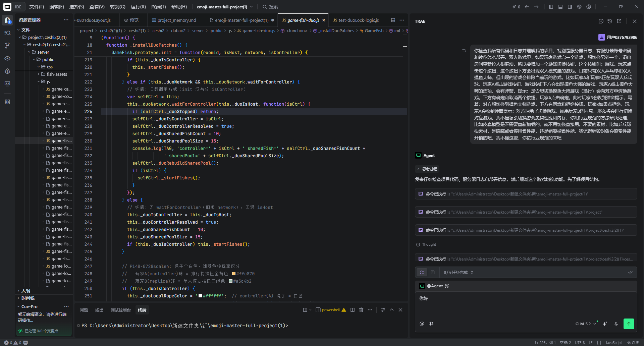
Task: Open the #ffffff color swatch on line 251
Action: pos(201,296)
